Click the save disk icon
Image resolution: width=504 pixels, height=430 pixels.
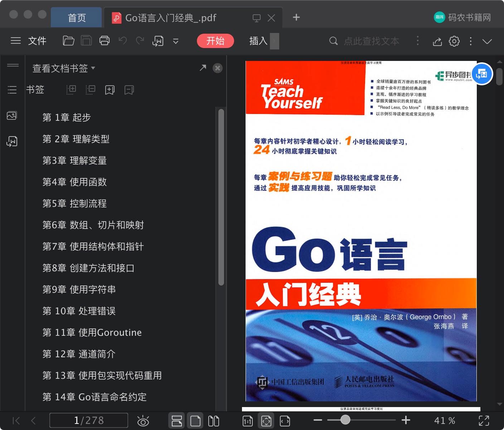tap(86, 41)
